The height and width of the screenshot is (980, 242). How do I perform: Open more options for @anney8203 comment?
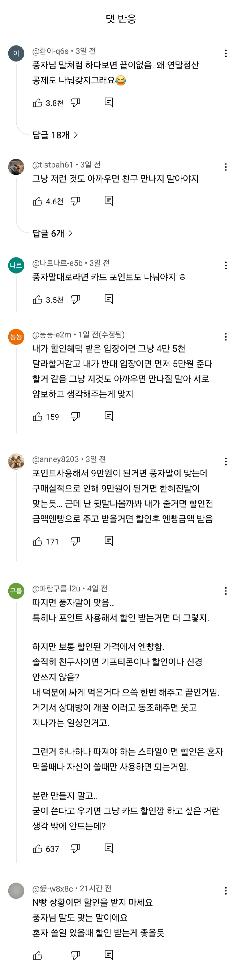click(x=226, y=461)
